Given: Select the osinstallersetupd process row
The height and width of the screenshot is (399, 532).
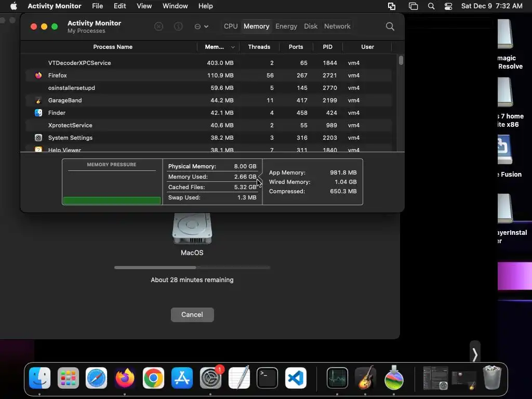Looking at the screenshot, I should click(x=209, y=88).
